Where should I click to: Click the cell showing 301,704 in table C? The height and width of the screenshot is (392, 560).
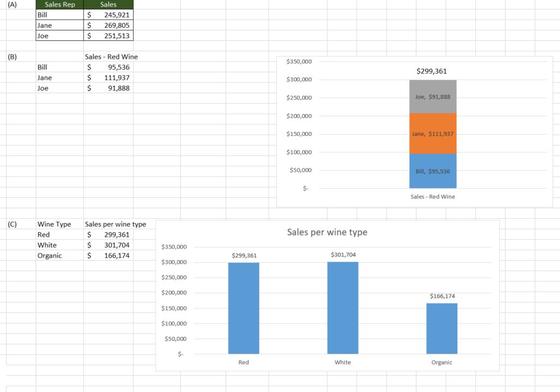[108, 245]
